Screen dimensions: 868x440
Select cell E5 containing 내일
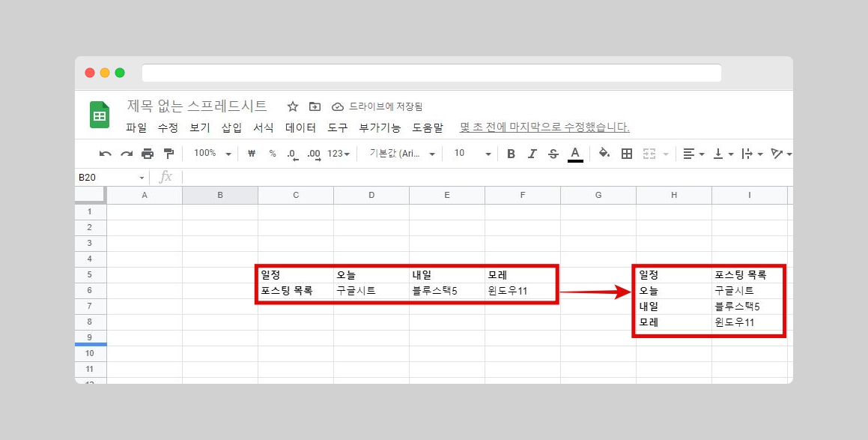click(447, 275)
